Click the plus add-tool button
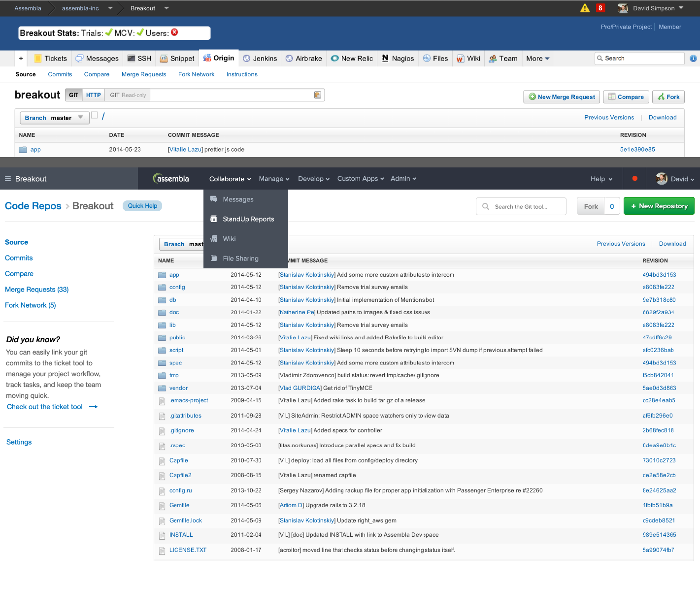Viewport: 700px width, 616px height. (x=21, y=58)
